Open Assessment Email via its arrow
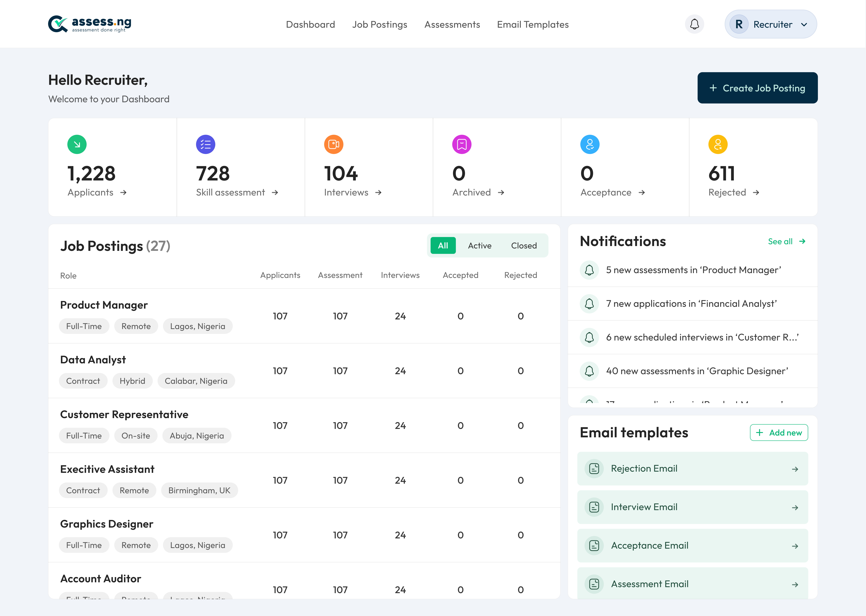 click(x=795, y=585)
